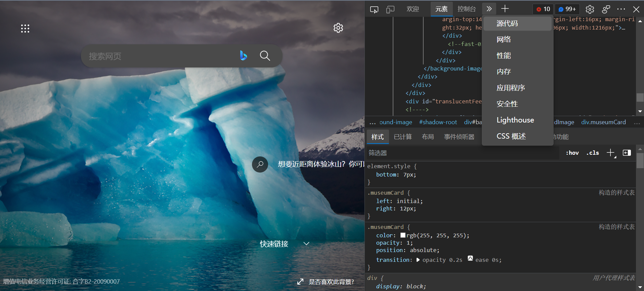
Task: Open the app launcher grid icon
Action: pyautogui.click(x=25, y=29)
